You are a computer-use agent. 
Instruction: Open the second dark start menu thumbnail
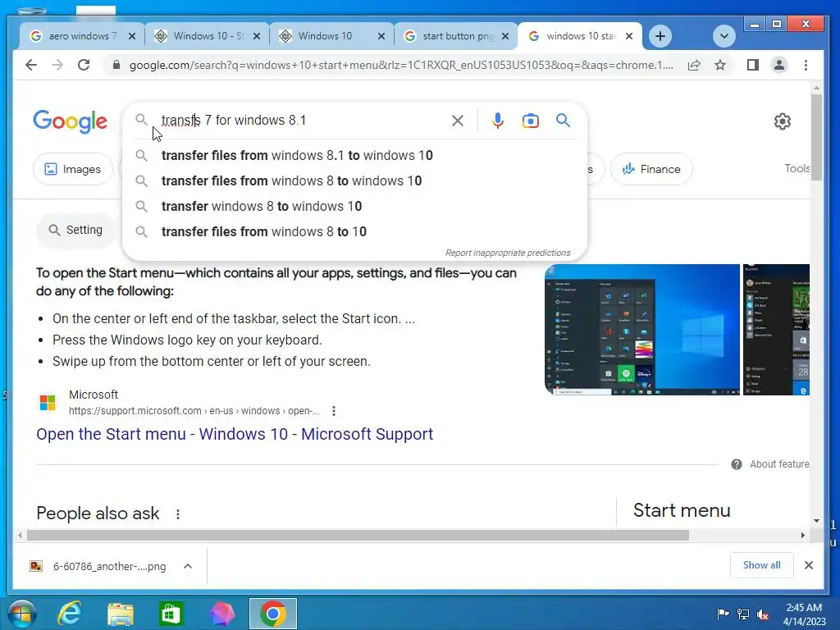tap(776, 330)
